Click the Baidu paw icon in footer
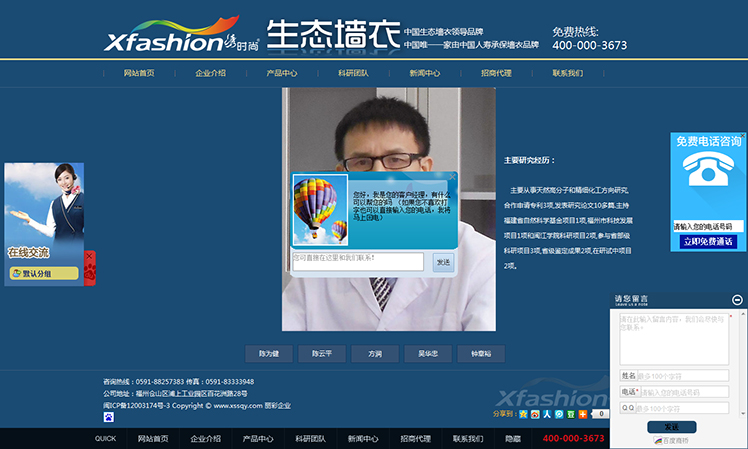748x449 pixels. 109,417
